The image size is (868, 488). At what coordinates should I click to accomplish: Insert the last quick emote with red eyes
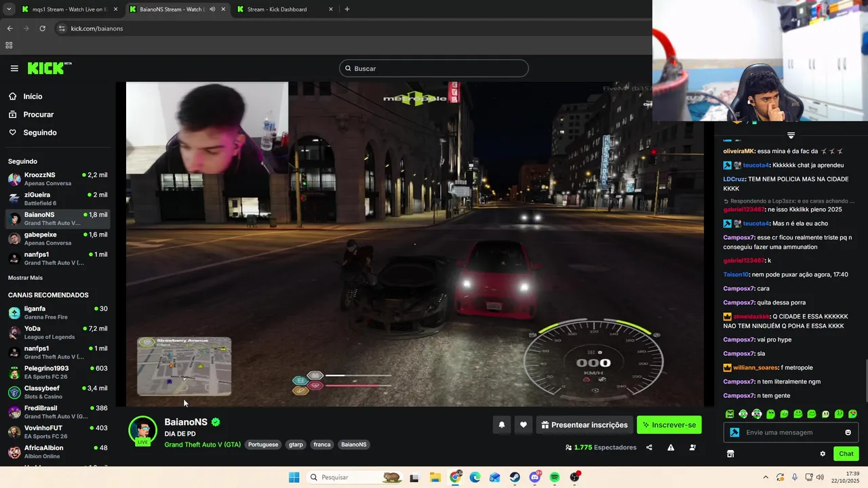click(x=852, y=414)
